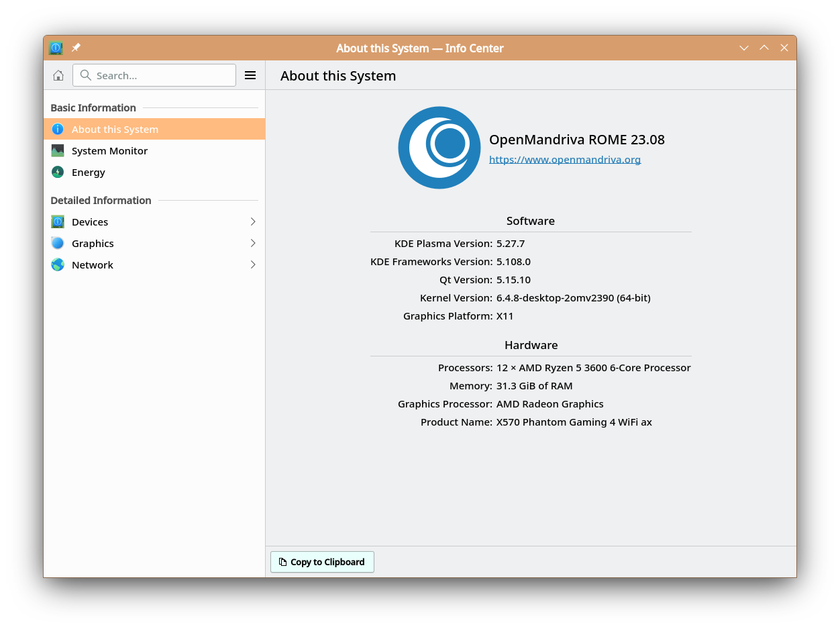Click the kernel version 6.4.8-desktop-2omv2390
This screenshot has height=629, width=840.
(574, 297)
